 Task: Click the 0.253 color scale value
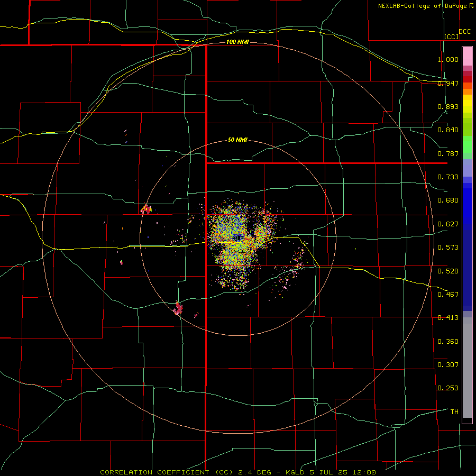click(448, 388)
